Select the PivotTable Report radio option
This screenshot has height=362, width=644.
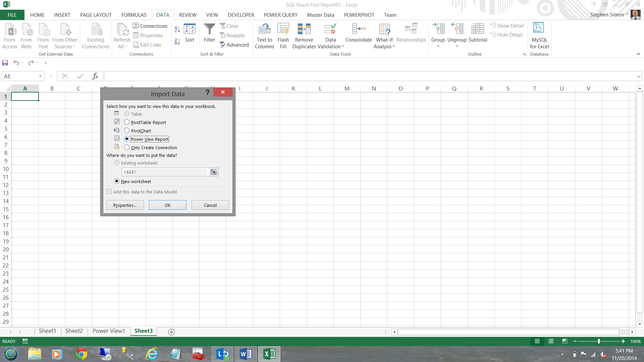127,122
